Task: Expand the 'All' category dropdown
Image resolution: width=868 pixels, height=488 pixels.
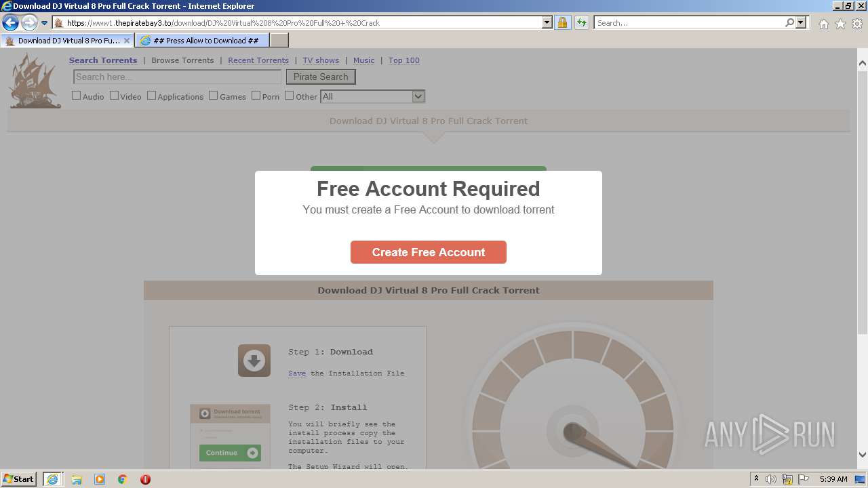Action: click(372, 96)
